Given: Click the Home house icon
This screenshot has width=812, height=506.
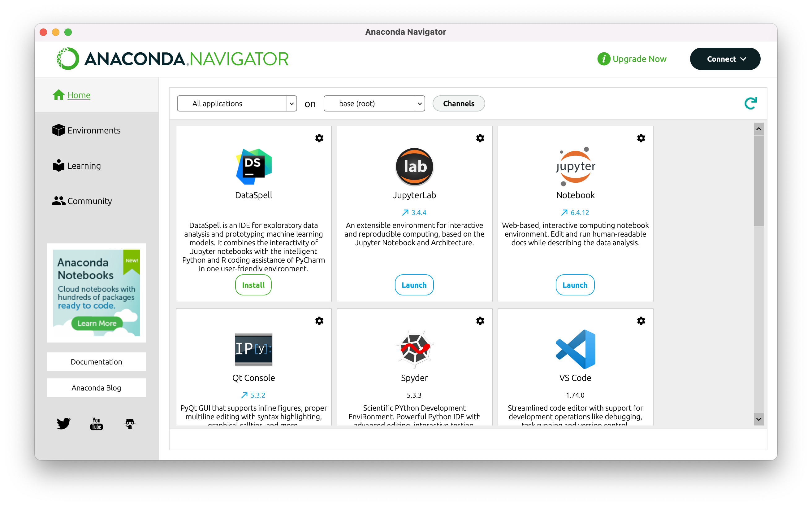Looking at the screenshot, I should pyautogui.click(x=58, y=95).
